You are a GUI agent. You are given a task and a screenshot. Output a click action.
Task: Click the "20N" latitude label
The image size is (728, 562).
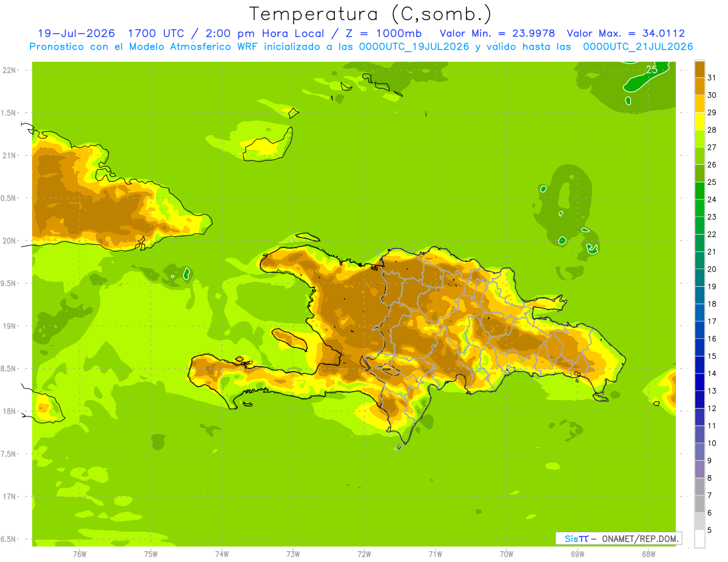9,241
